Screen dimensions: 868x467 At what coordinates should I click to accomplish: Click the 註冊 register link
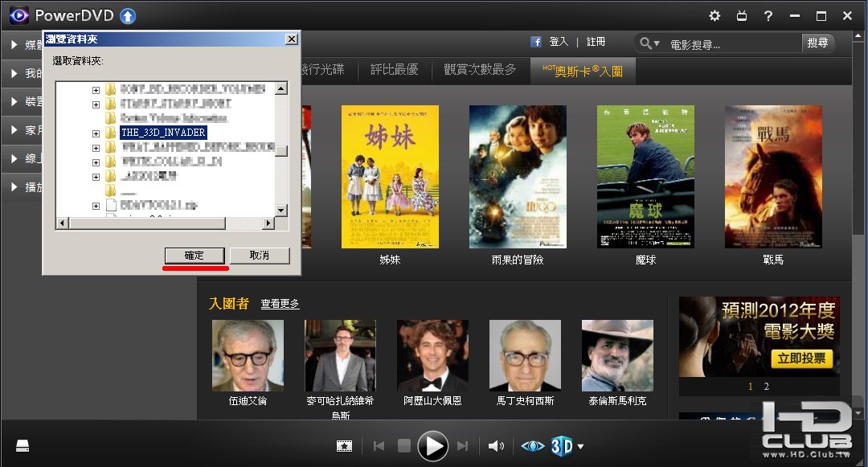pos(596,42)
